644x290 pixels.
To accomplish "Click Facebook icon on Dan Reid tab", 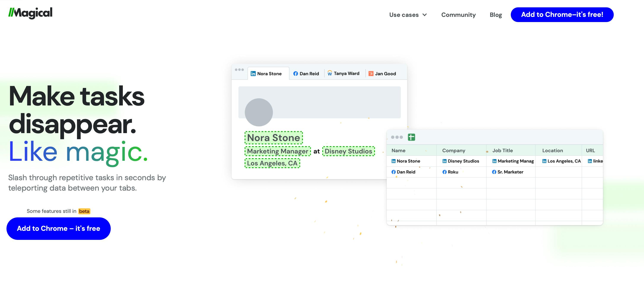I will pos(295,74).
